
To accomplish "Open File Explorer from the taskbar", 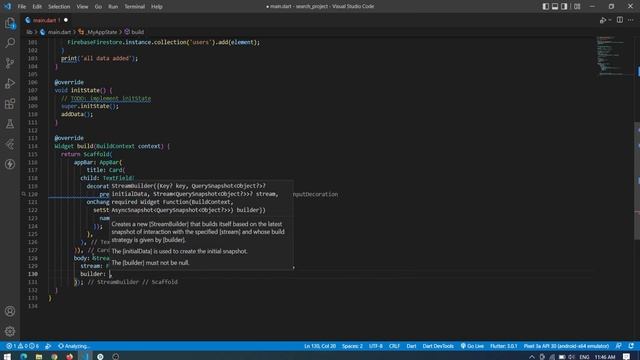I will (39, 357).
